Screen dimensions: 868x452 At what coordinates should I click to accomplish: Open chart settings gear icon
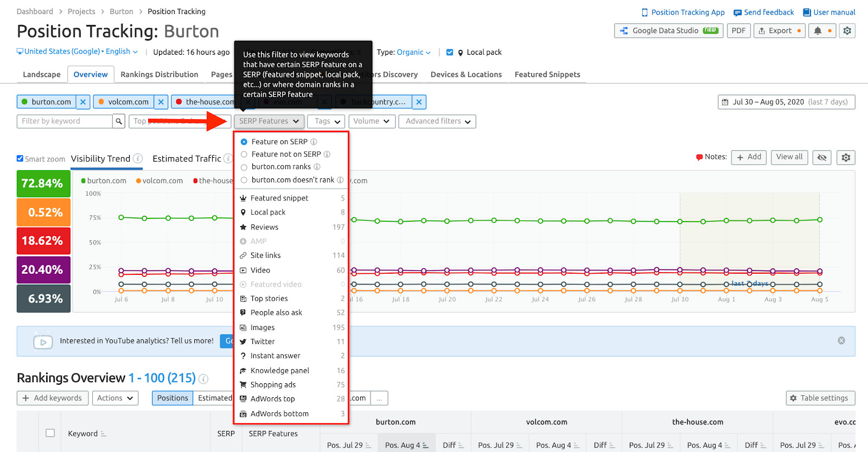click(x=846, y=157)
